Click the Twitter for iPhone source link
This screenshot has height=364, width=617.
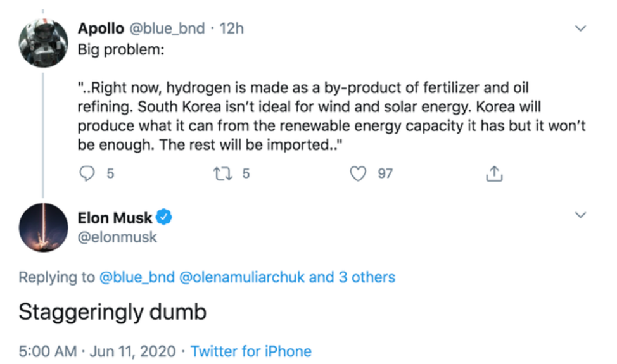pyautogui.click(x=251, y=351)
